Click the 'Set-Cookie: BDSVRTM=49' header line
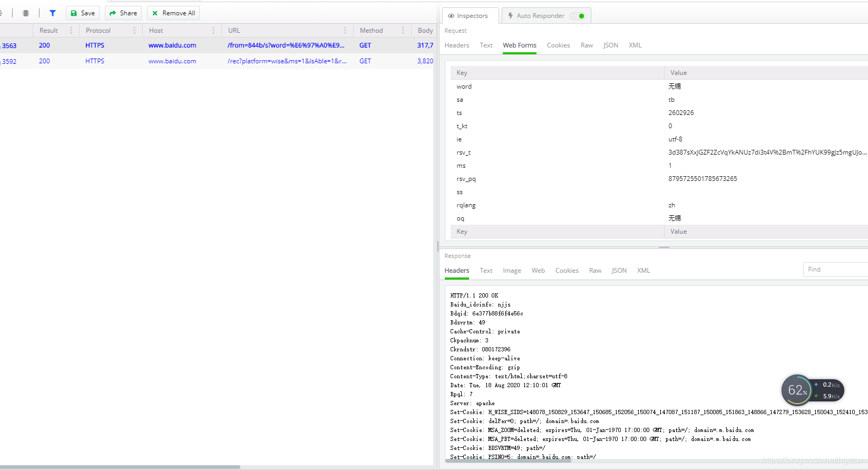868x470 pixels. 498,448
